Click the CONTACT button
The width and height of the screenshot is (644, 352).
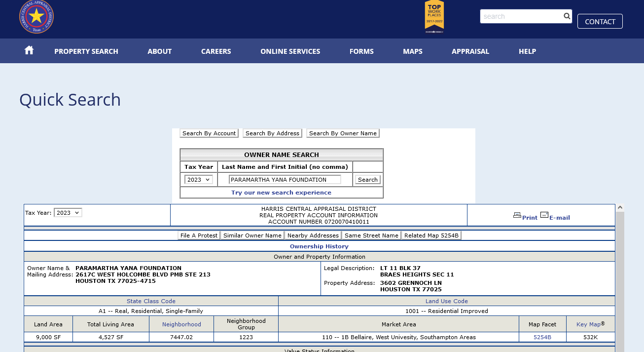click(x=600, y=21)
